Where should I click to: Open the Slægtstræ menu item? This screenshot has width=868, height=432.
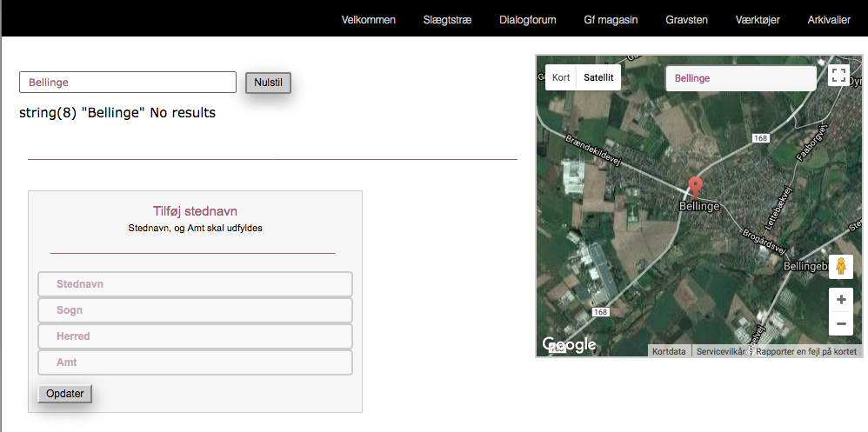pyautogui.click(x=447, y=20)
